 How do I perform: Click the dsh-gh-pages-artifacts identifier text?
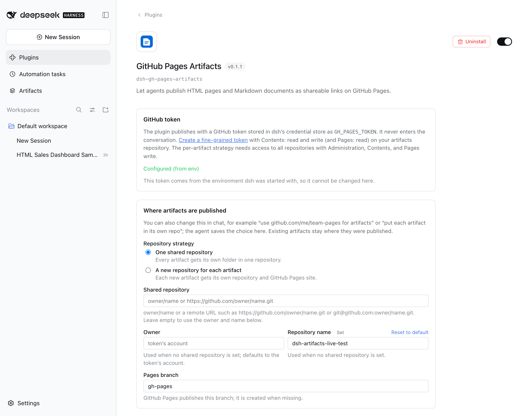coord(169,79)
